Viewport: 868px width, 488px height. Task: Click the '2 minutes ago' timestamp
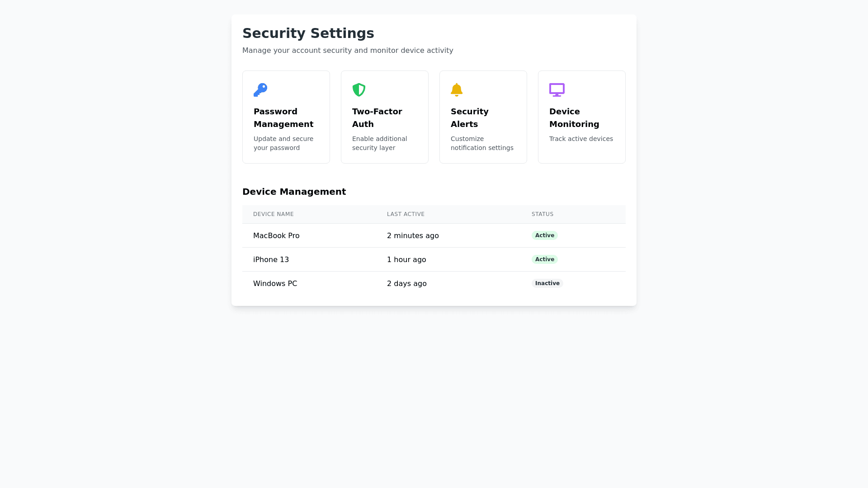click(413, 236)
